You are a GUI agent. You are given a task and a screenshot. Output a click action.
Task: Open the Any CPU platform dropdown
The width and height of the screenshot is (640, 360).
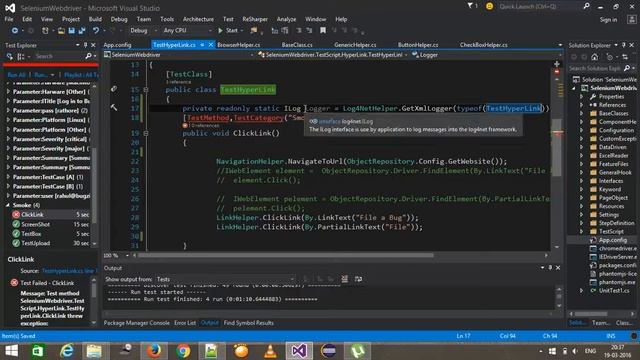(x=187, y=31)
